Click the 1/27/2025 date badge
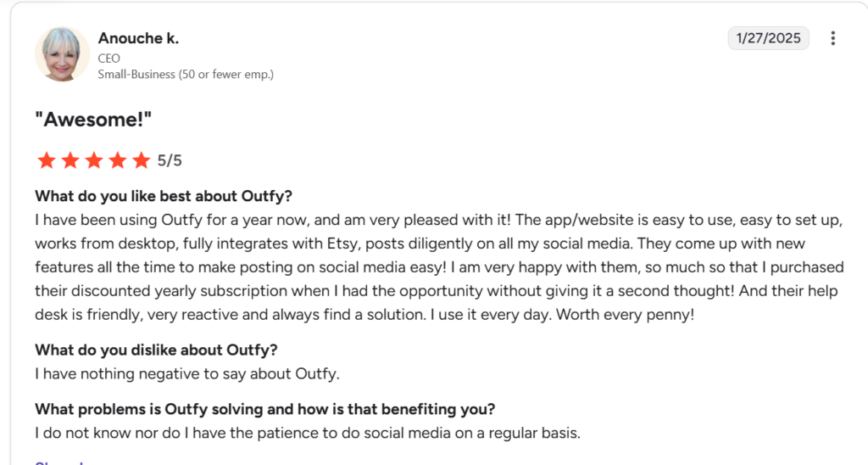868x465 pixels. click(768, 38)
